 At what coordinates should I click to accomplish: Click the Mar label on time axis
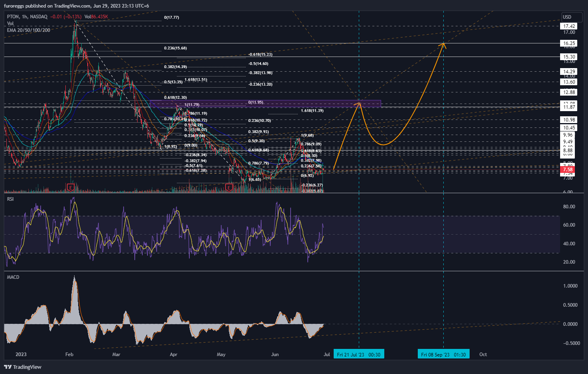(116, 354)
